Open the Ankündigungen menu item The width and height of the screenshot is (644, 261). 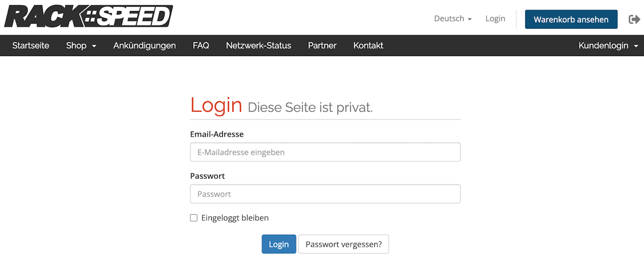144,45
